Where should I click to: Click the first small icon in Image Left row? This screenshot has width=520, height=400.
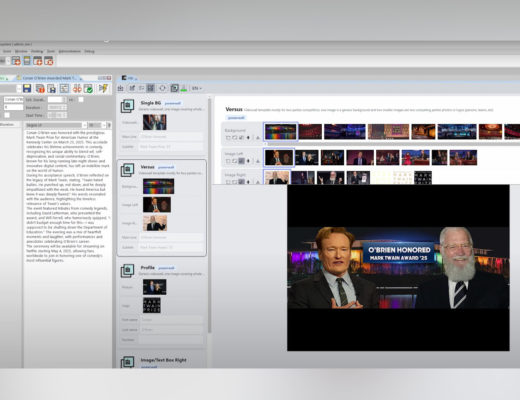click(x=228, y=161)
